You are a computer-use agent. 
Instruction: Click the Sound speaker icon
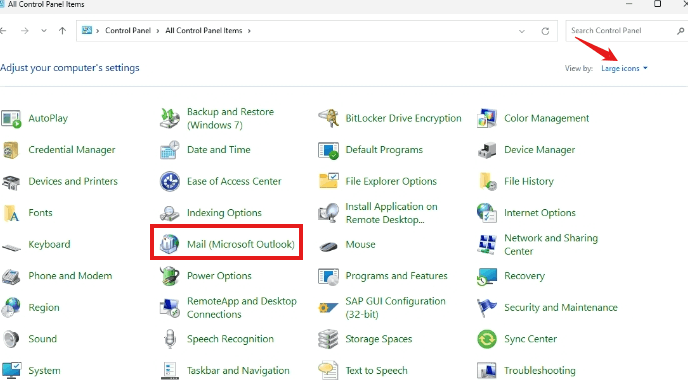tap(11, 339)
